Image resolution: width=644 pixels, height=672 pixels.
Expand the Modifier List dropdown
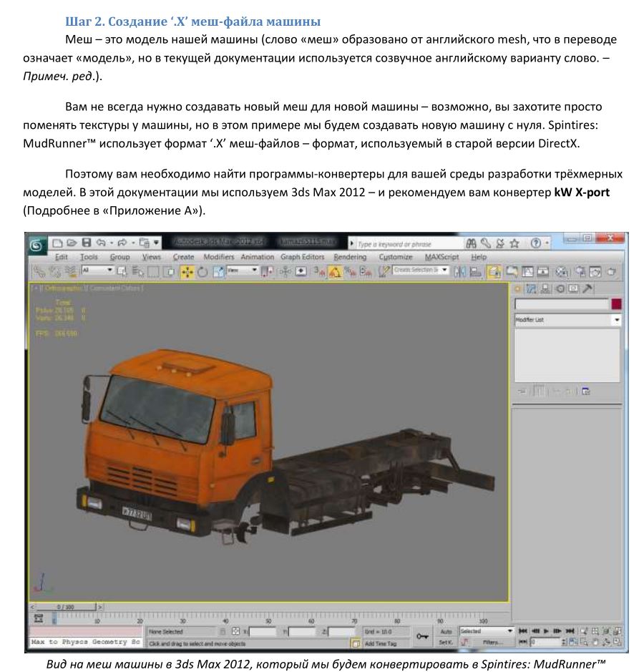[x=616, y=320]
